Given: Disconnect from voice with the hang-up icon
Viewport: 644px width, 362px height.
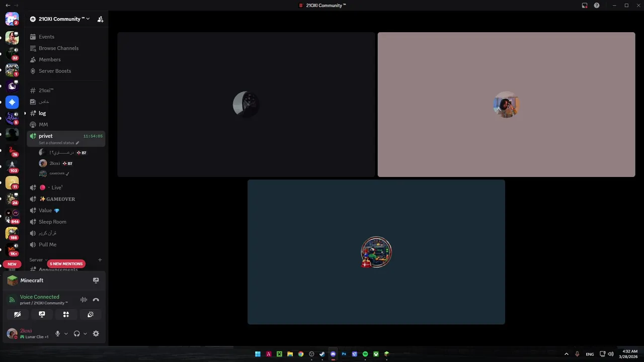Looking at the screenshot, I should coord(96,300).
